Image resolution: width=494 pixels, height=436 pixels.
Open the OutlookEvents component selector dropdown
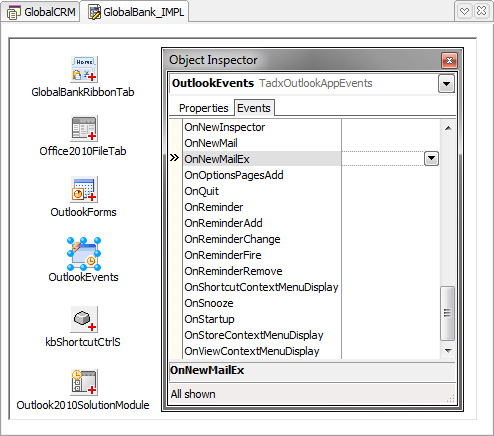tap(446, 84)
